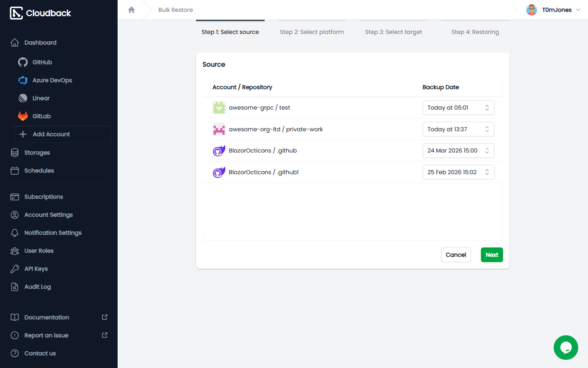The image size is (588, 368).
Task: Open external link icon beside Report an issue
Action: pyautogui.click(x=105, y=335)
